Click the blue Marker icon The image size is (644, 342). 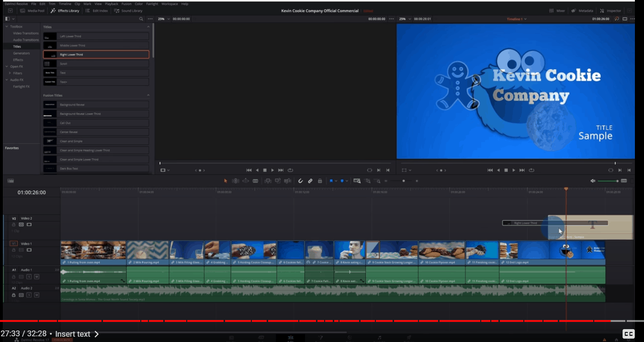342,181
